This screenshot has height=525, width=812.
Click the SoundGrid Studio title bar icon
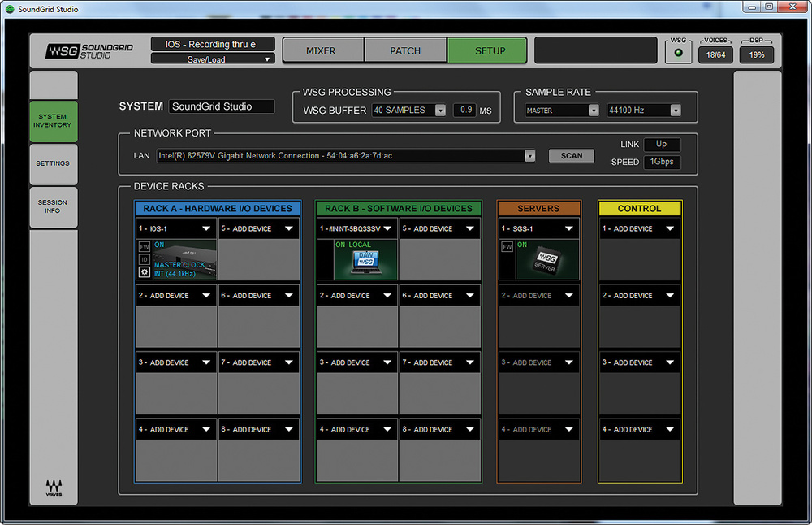tap(9, 9)
